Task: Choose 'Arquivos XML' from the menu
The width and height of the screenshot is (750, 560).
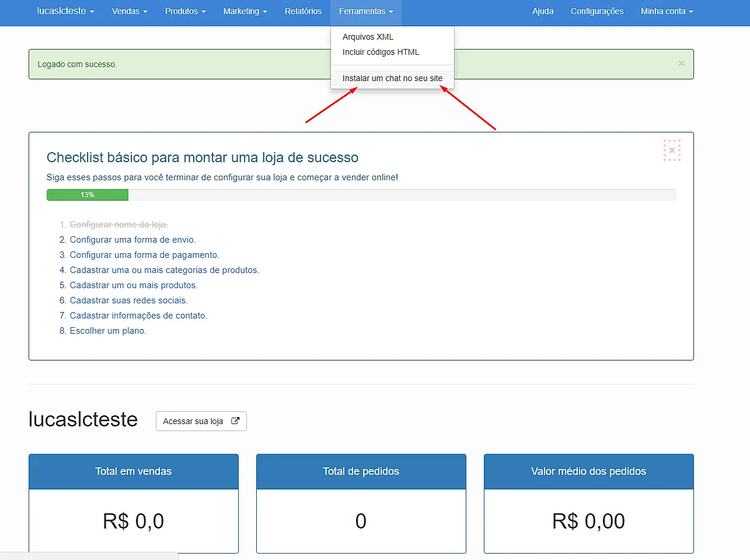Action: (x=368, y=37)
